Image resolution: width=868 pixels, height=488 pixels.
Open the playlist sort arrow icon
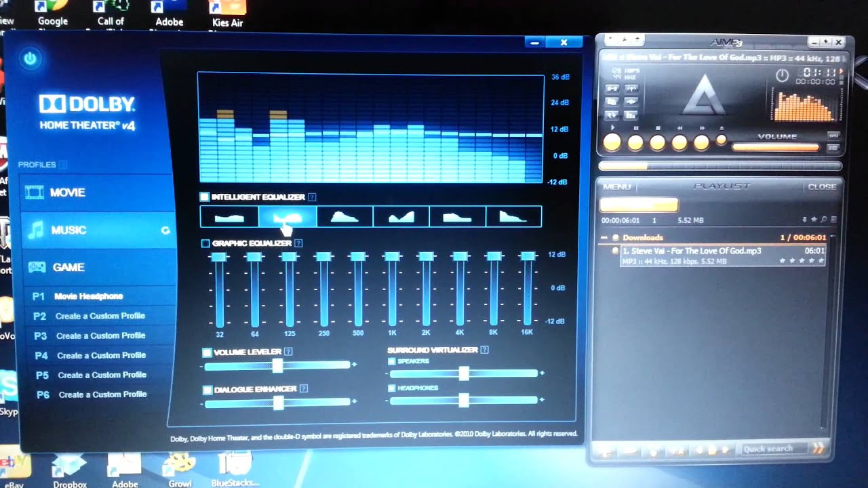click(x=805, y=220)
